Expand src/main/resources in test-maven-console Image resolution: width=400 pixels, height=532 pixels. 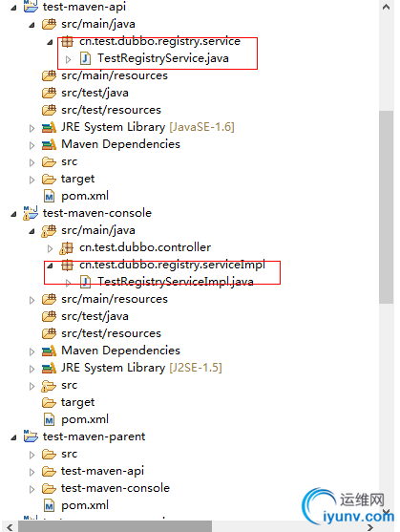tap(32, 300)
